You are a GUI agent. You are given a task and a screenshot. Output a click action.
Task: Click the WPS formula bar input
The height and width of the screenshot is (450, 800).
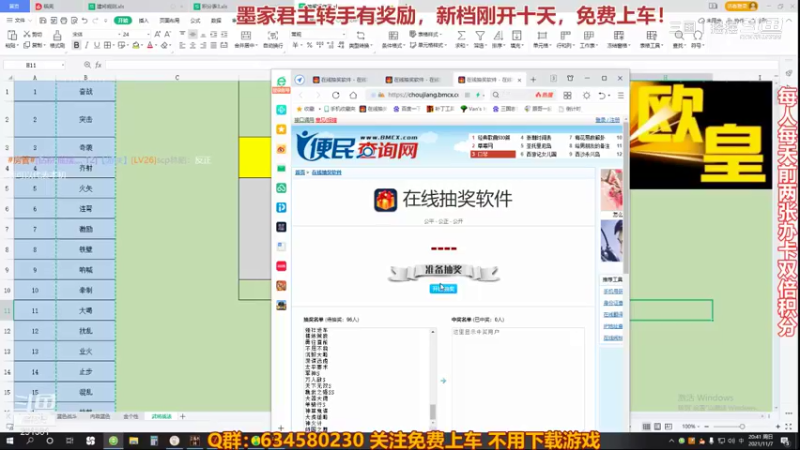click(x=441, y=65)
